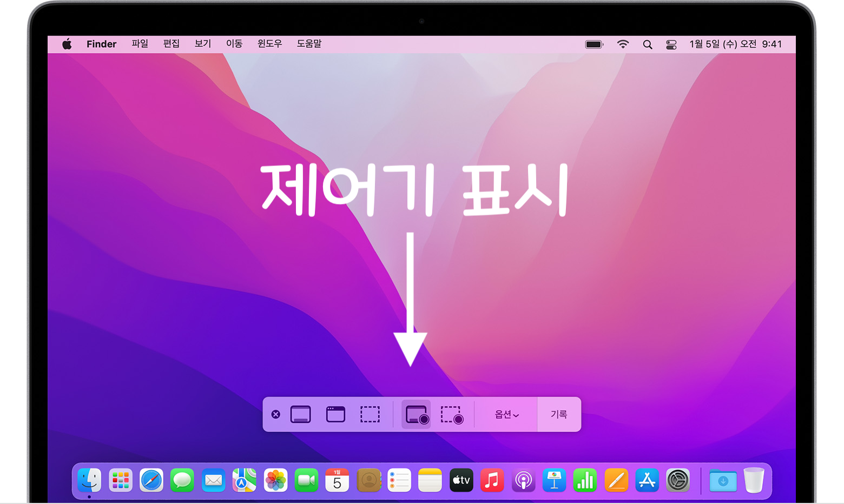The image size is (844, 504).
Task: Open the Music app from the Dock
Action: point(492,480)
